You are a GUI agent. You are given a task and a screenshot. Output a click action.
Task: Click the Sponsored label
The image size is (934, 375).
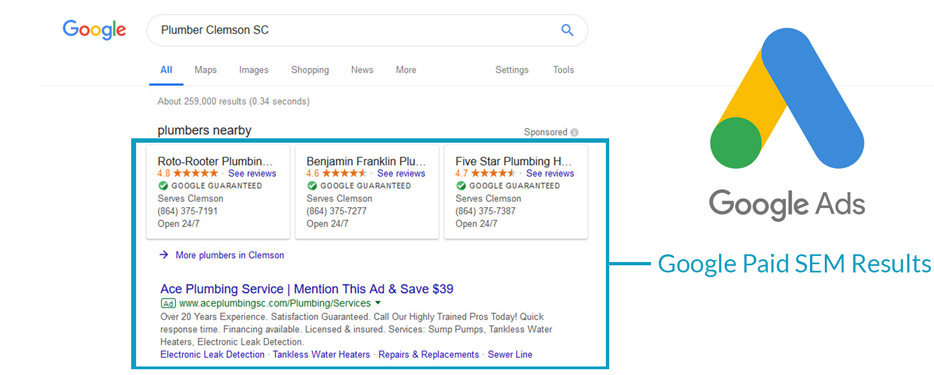[546, 132]
